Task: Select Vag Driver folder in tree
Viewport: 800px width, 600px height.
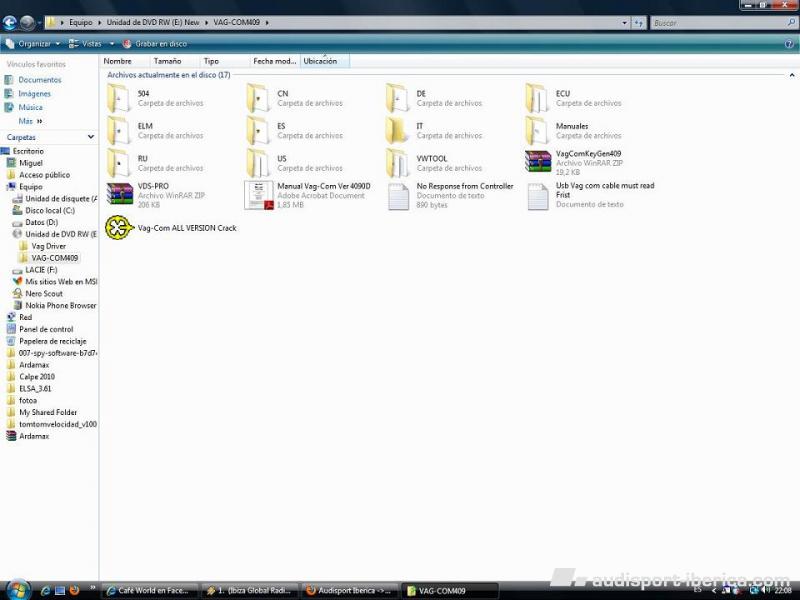Action: click(x=43, y=246)
